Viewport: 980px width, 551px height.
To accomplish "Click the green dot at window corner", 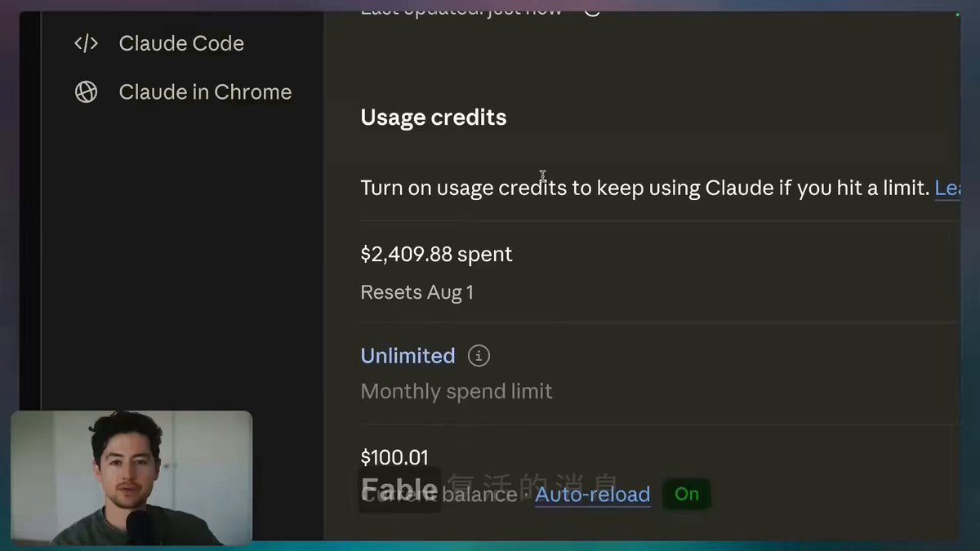I will click(957, 14).
